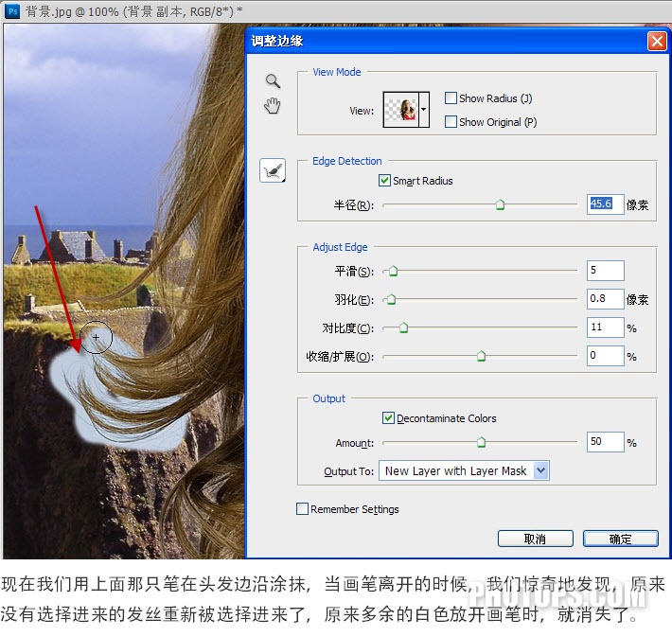Viewport: 672px width, 637px height.
Task: Click the radius value field 45.6
Action: coord(605,204)
